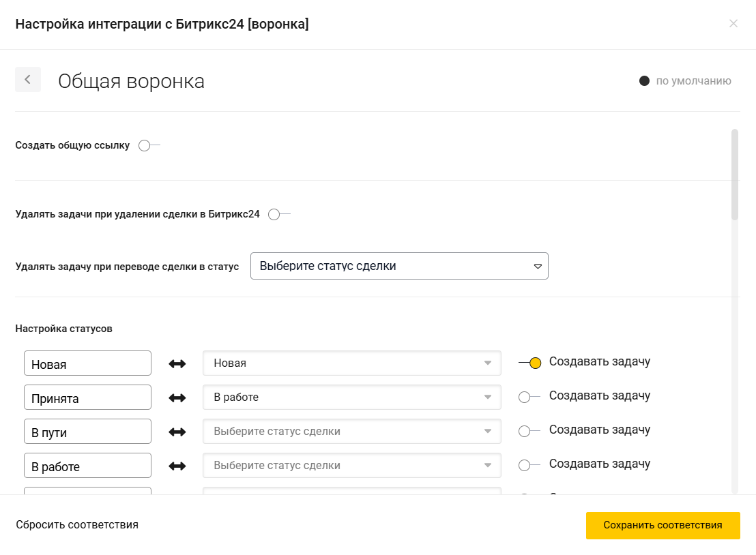Close the Битрикс24 integration dialog

[x=733, y=24]
